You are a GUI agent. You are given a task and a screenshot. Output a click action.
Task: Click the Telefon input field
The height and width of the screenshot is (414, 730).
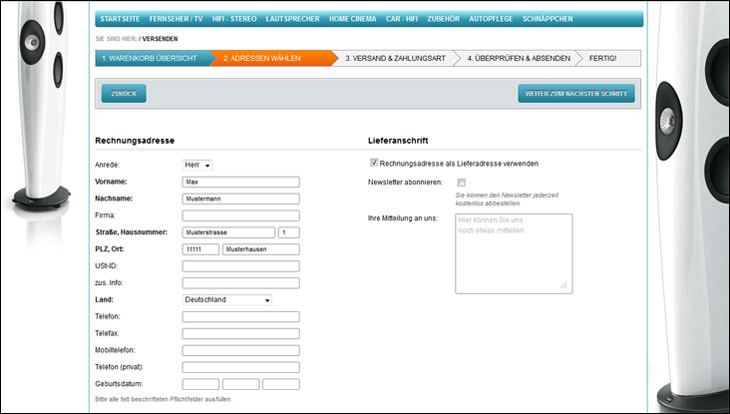[240, 316]
